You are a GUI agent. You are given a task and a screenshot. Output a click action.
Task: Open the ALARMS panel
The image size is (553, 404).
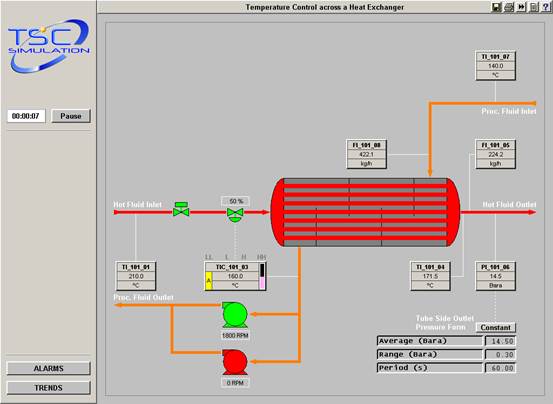coord(48,368)
